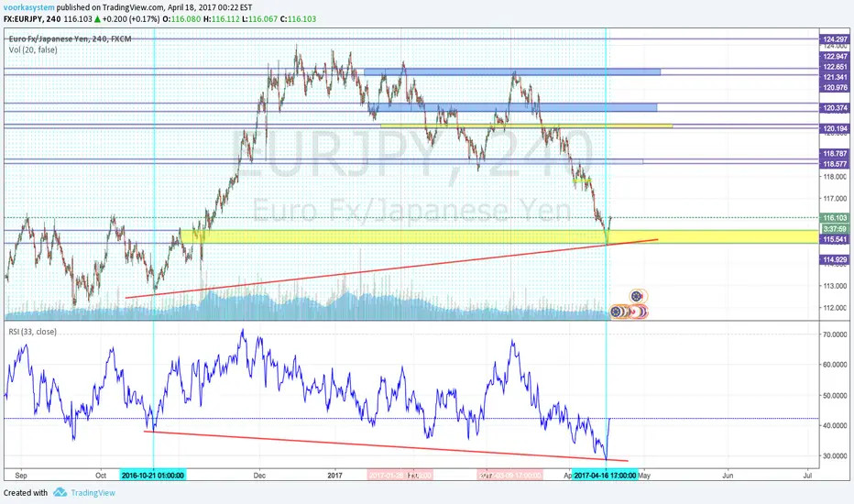Click the Jun label on time axis
The width and height of the screenshot is (854, 504).
coord(728,475)
